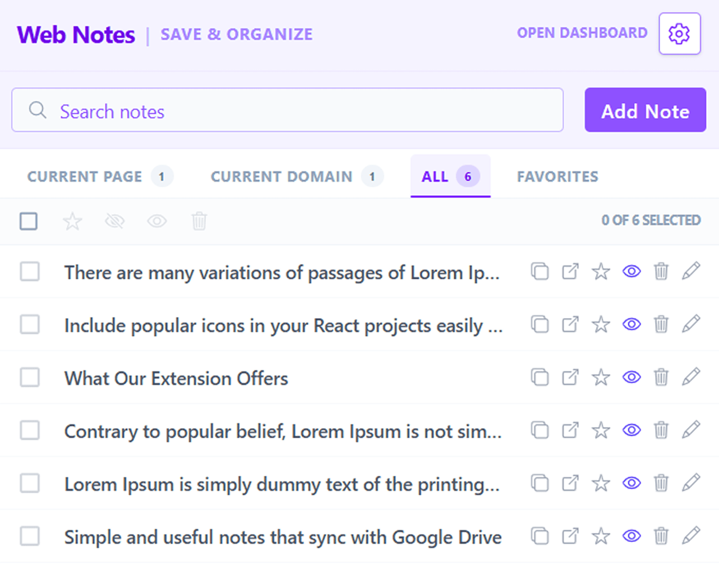Click the bulk delete trash icon in toolbar
The height and width of the screenshot is (588, 719).
click(x=199, y=221)
